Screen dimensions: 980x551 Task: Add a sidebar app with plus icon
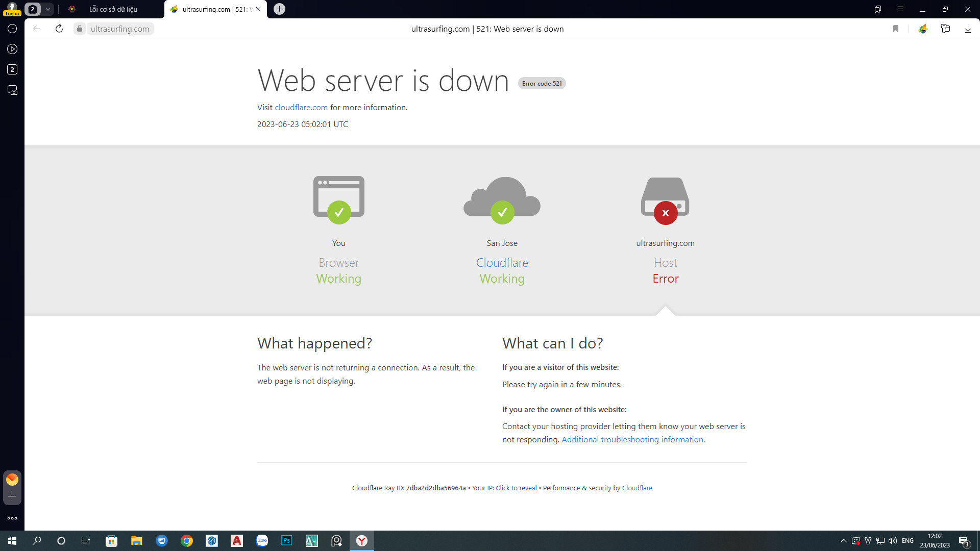12,496
